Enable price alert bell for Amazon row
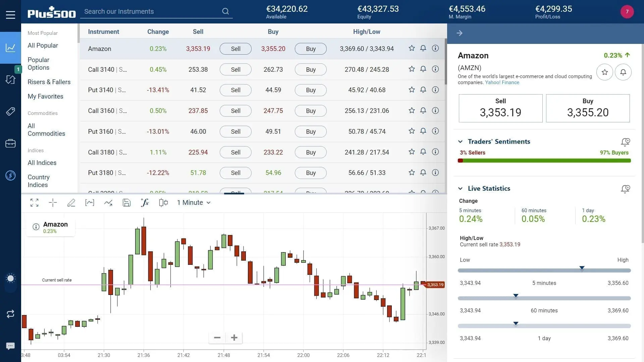 click(423, 48)
